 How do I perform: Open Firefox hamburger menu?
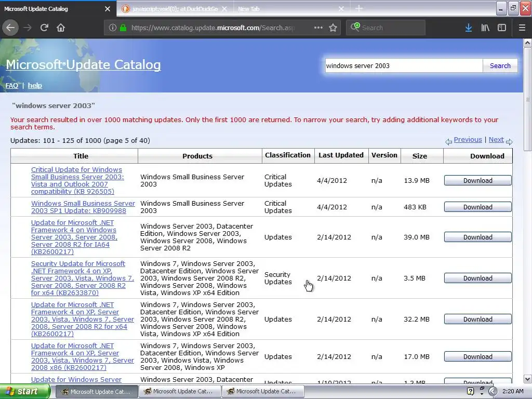click(x=522, y=28)
